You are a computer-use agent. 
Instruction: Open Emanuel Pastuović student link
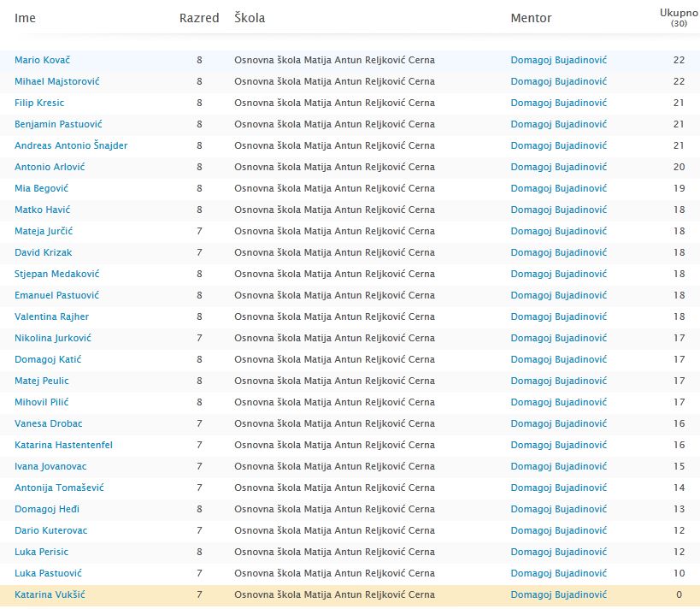pos(56,295)
